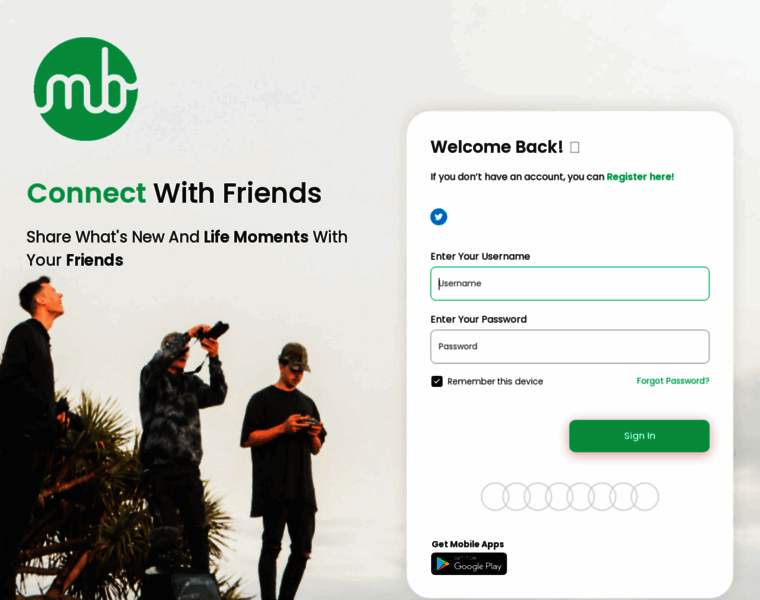The width and height of the screenshot is (760, 600).
Task: Click the second circle from the left
Action: point(516,496)
